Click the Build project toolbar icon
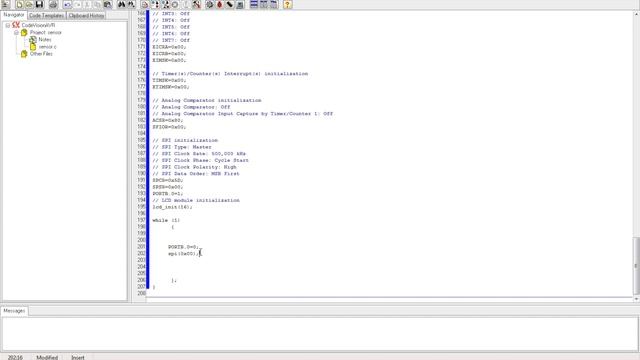 tap(155, 4)
